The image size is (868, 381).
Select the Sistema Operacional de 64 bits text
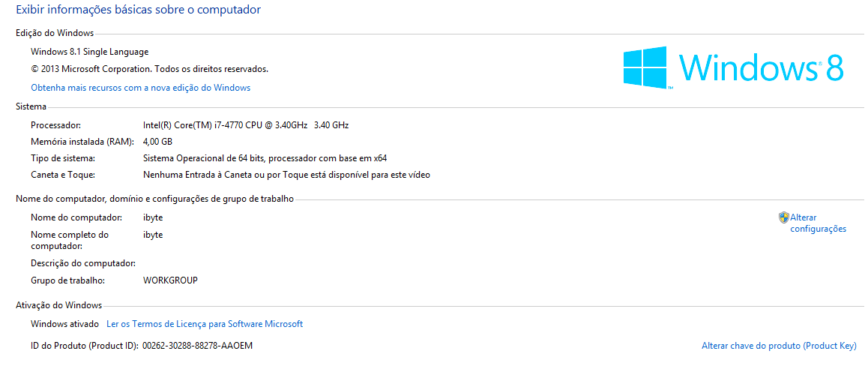pyautogui.click(x=265, y=158)
